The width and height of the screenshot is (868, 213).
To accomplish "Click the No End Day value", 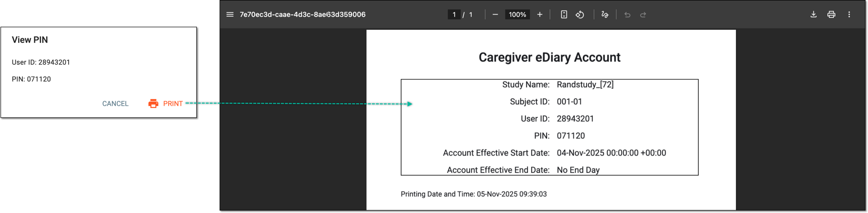I will click(578, 170).
